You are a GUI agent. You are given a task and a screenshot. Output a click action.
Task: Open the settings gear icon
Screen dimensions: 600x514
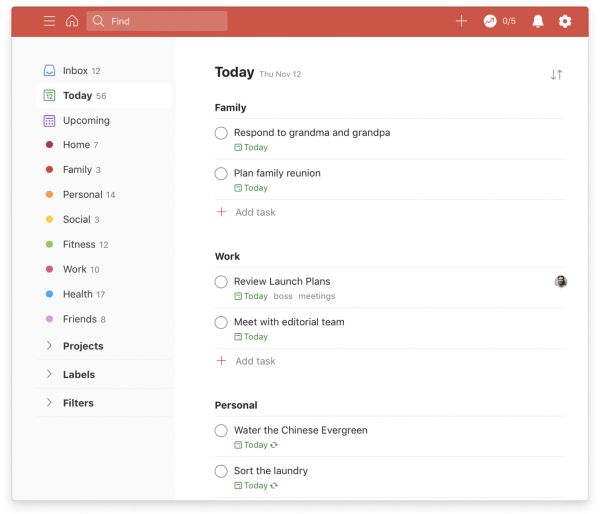tap(565, 21)
